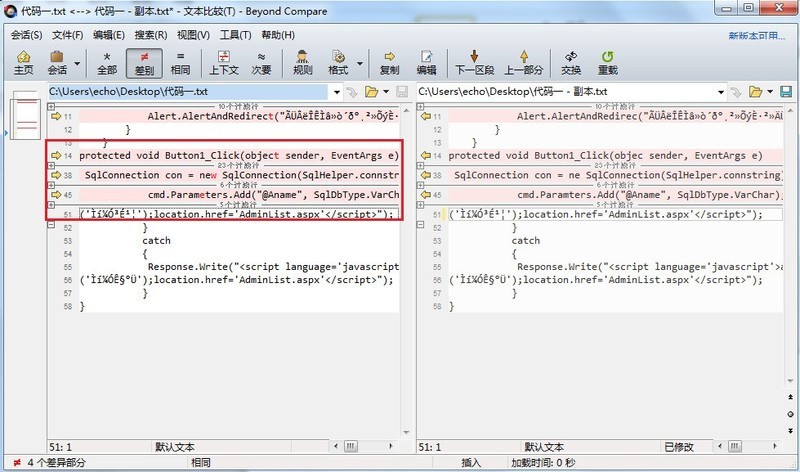Screen dimensions: 800x472
Task: Click the 复制 (copy) toolbar icon
Action: 389,62
